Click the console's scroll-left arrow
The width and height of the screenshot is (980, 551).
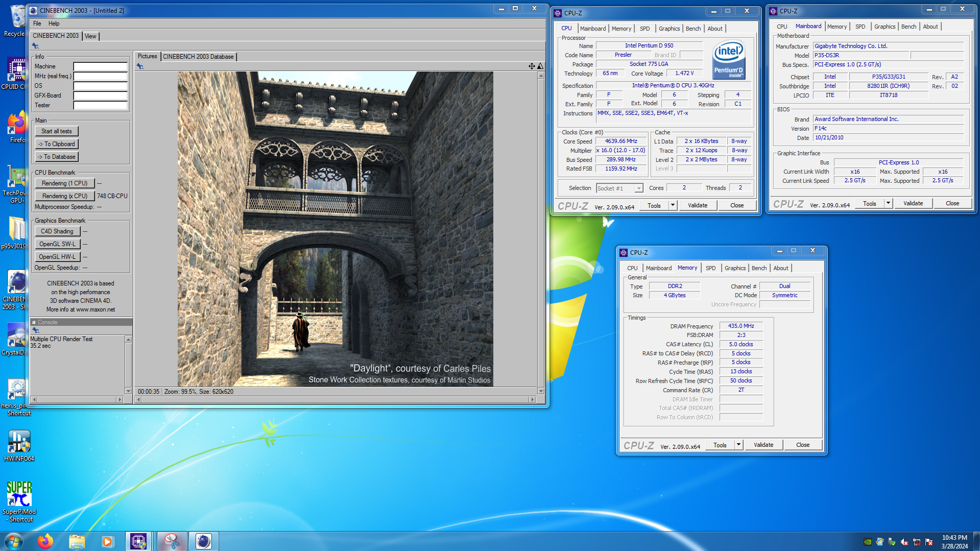(x=34, y=400)
